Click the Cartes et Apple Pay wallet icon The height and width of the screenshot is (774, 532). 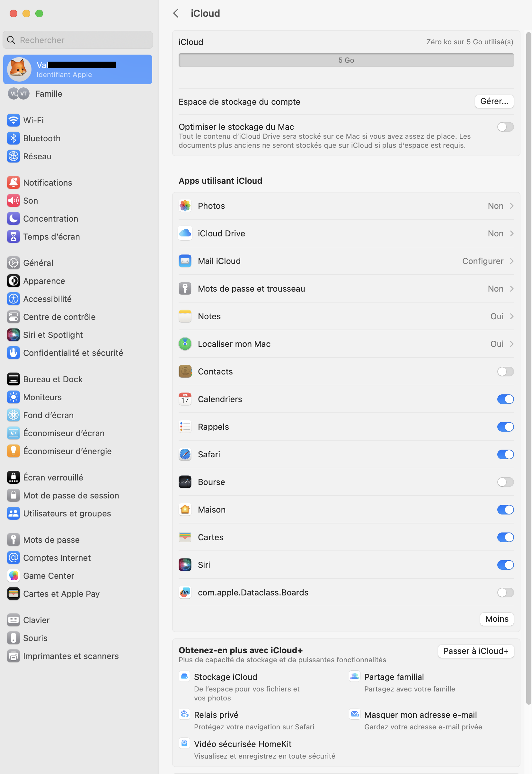(x=13, y=594)
